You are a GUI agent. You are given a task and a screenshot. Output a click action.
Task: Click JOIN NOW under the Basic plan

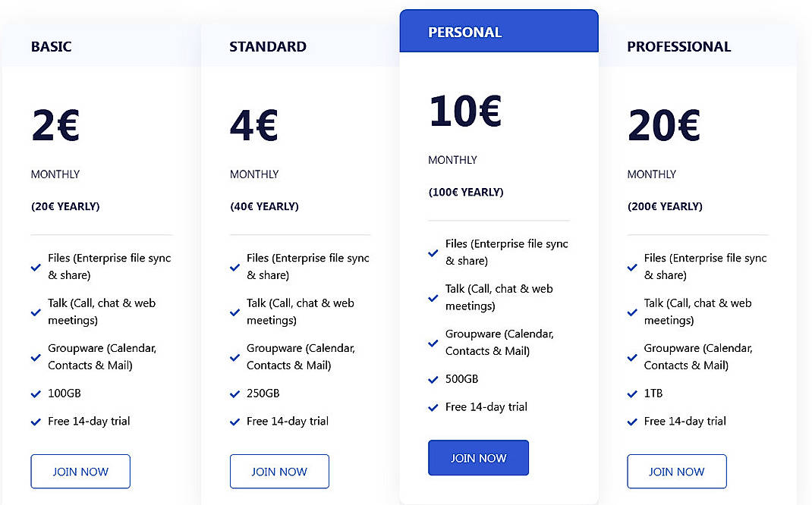(x=80, y=471)
